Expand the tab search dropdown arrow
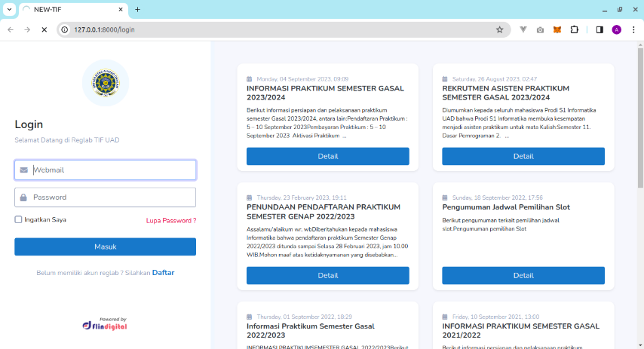Viewport: 644px width, 349px height. [x=8, y=9]
